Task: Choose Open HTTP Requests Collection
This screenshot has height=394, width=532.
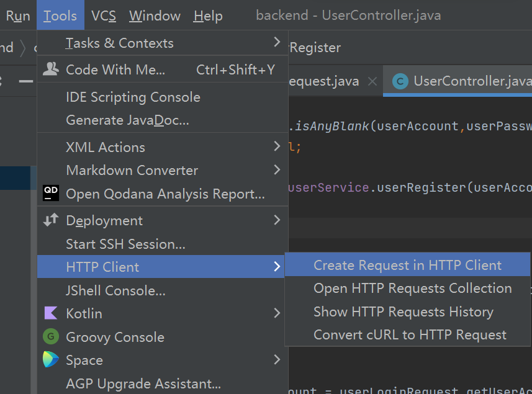Action: coord(412,289)
